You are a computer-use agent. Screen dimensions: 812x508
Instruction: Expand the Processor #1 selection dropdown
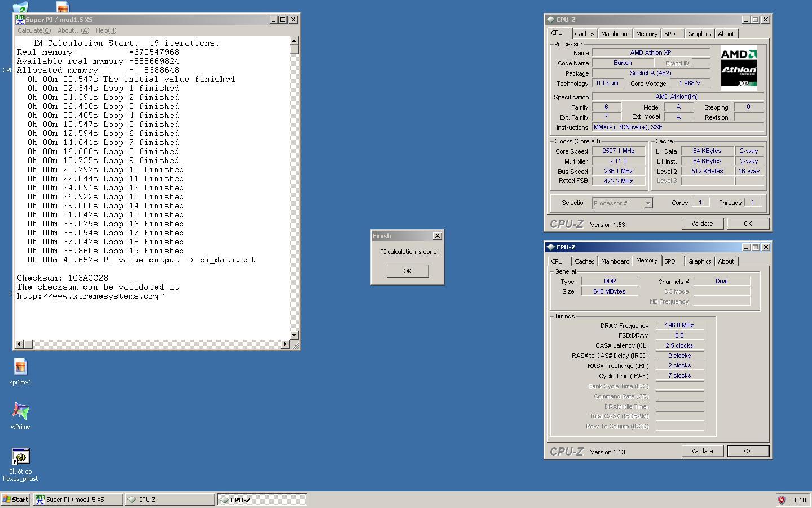648,203
